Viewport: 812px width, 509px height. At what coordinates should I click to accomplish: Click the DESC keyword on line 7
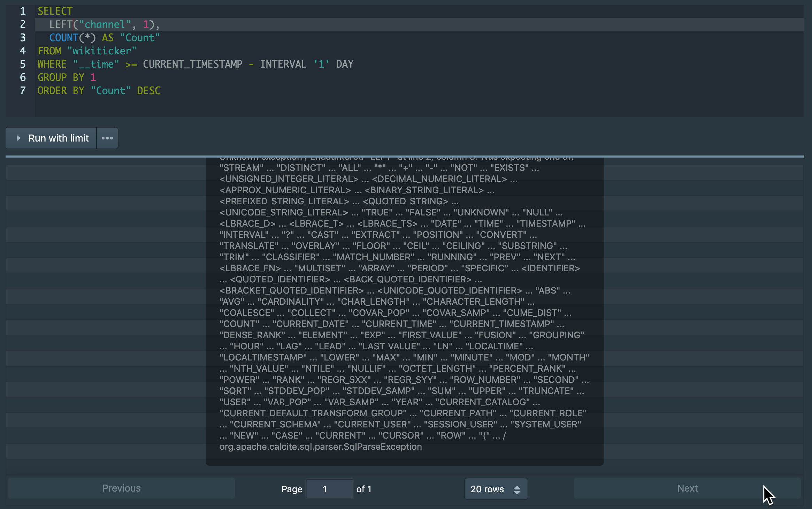point(149,91)
